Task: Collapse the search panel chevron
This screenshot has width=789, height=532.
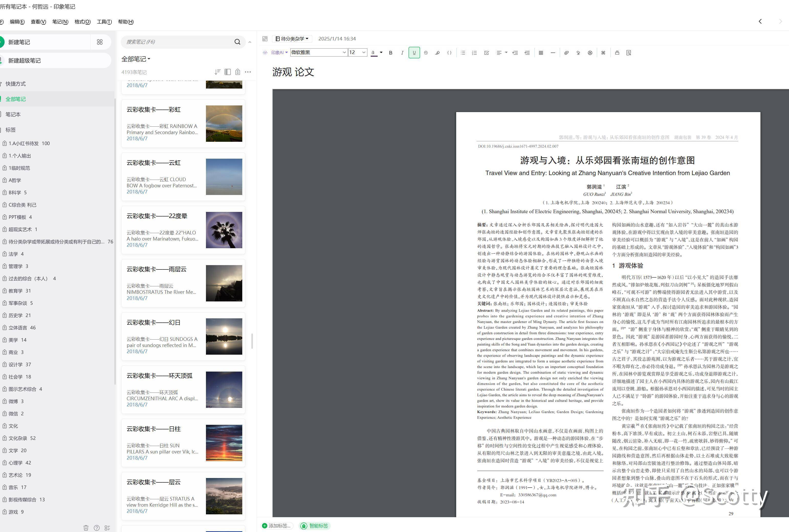Action: [250, 42]
